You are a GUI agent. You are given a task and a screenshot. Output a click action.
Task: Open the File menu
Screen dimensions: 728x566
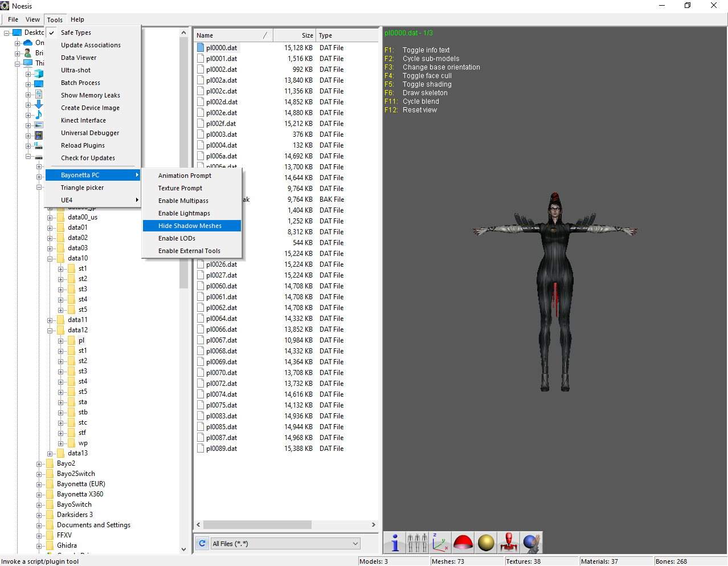tap(13, 19)
